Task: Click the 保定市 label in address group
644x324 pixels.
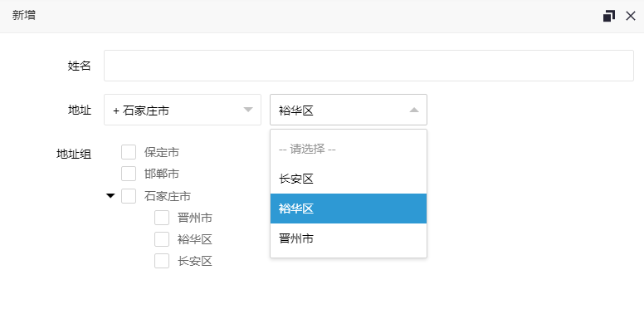Action: coord(161,152)
